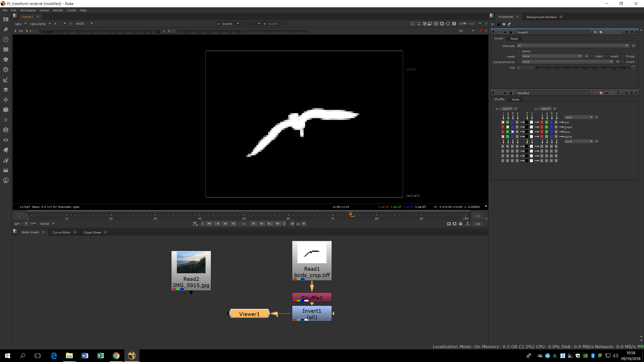Screen dimensions: 644x362
Task: Click the Viewer1 node in the graph
Action: (249, 314)
